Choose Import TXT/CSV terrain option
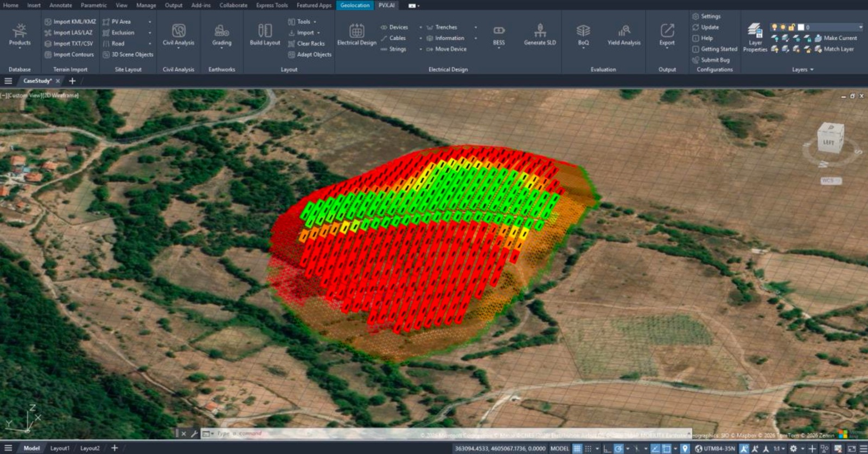868x454 pixels. (69, 43)
